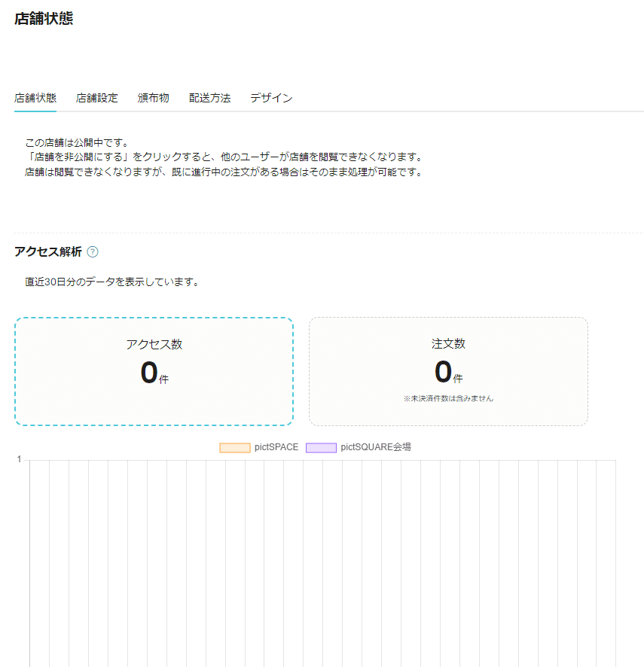
Task: Click the chart axis label 1
Action: (x=19, y=459)
